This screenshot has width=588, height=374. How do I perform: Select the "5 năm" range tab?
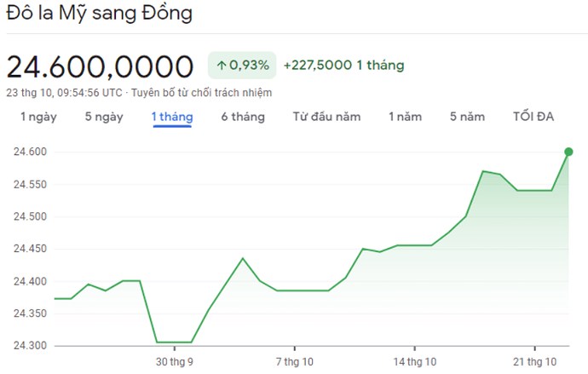[x=467, y=117]
